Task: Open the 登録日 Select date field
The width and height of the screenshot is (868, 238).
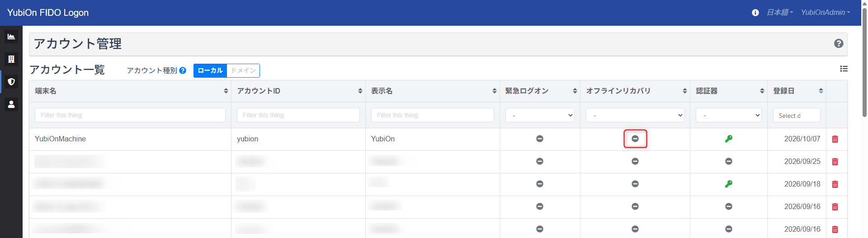Action: (797, 115)
